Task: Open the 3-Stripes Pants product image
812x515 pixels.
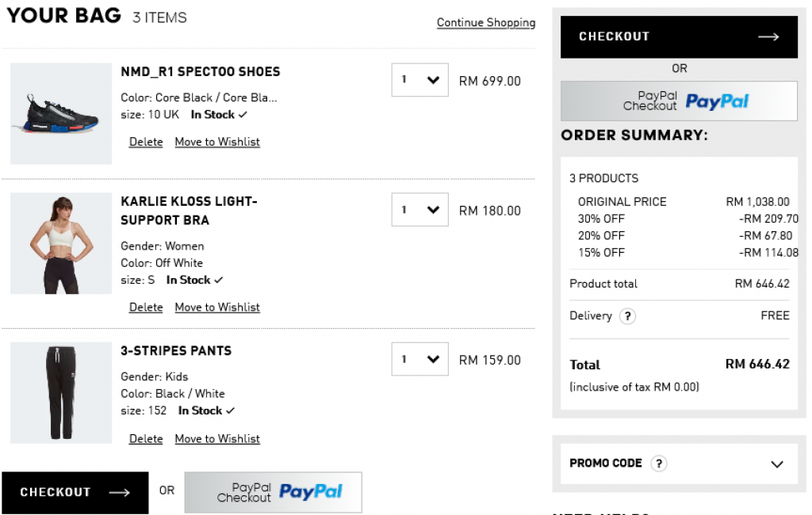Action: [61, 393]
